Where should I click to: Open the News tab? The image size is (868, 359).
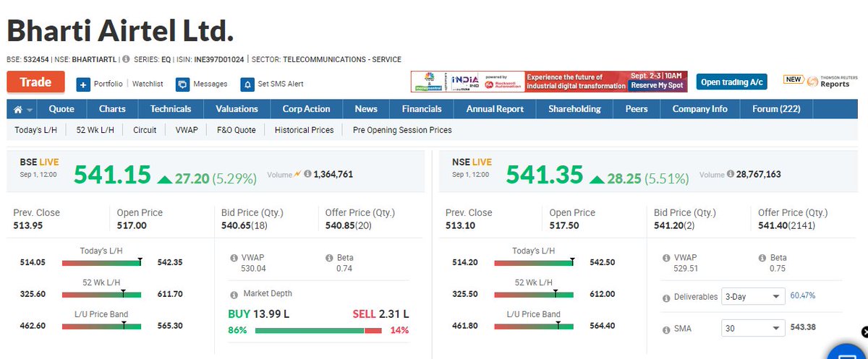coord(366,109)
